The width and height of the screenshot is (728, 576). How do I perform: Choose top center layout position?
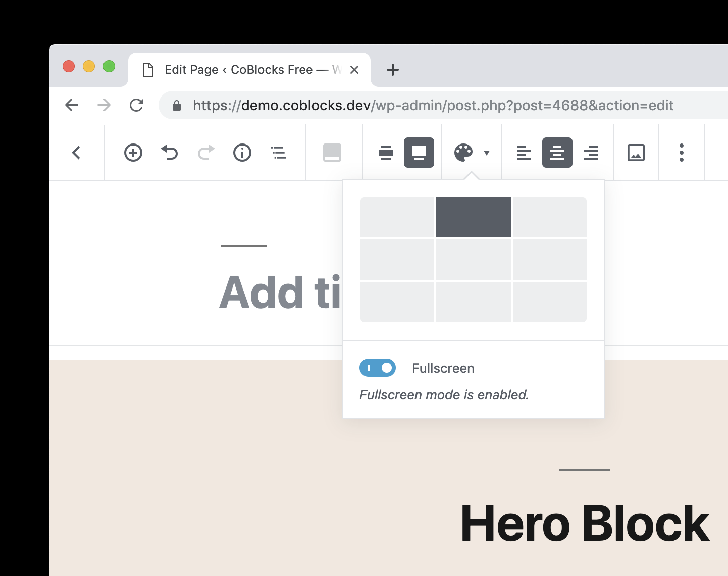(474, 217)
